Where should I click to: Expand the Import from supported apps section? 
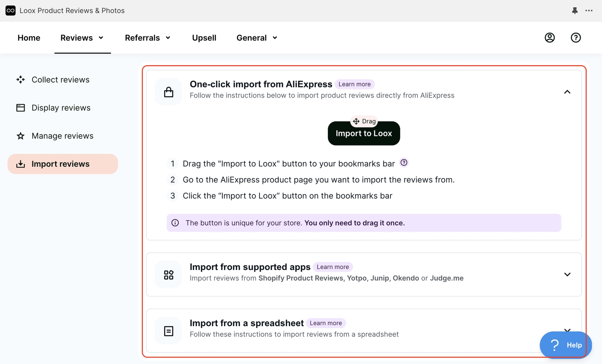click(567, 274)
